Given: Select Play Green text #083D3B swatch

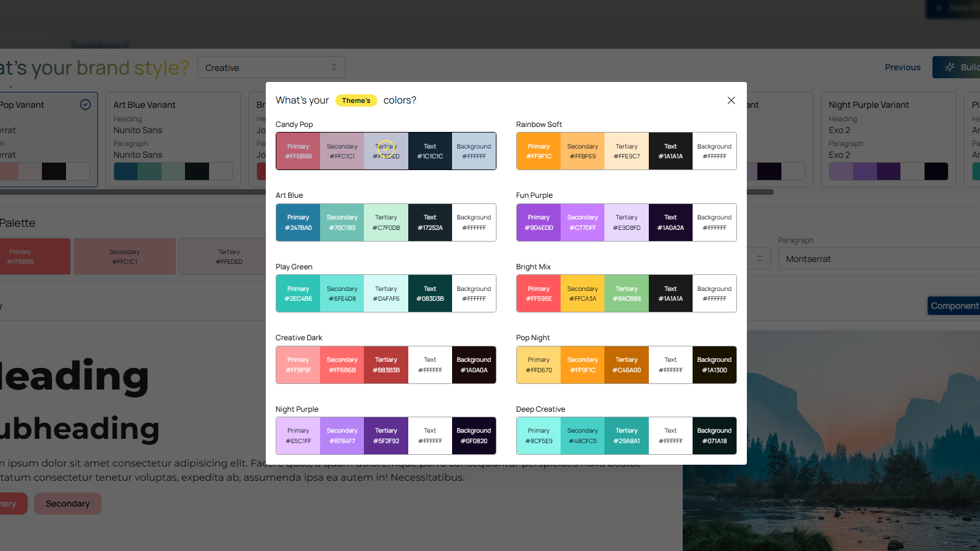Looking at the screenshot, I should coord(430,293).
